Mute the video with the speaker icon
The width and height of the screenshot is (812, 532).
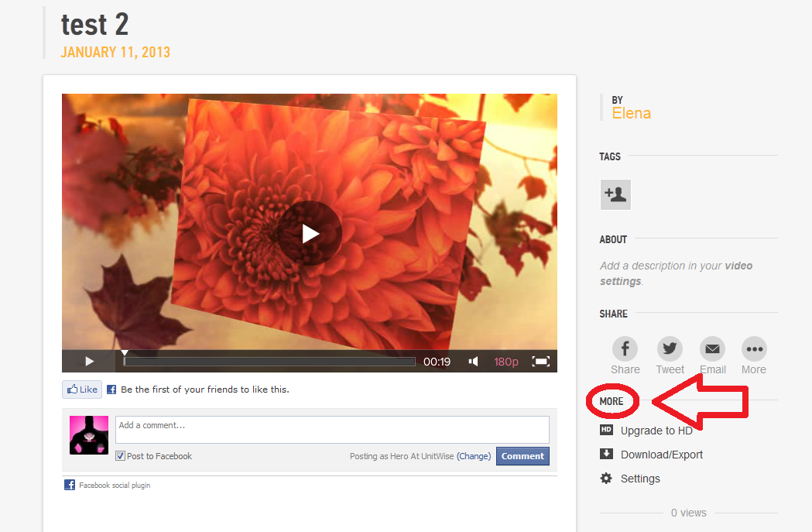[473, 361]
